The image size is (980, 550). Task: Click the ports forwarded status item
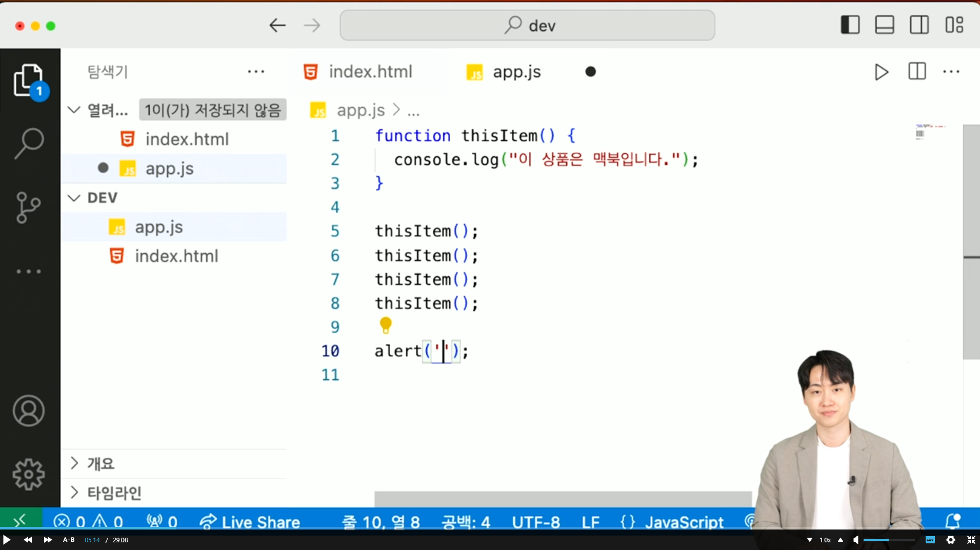[162, 522]
